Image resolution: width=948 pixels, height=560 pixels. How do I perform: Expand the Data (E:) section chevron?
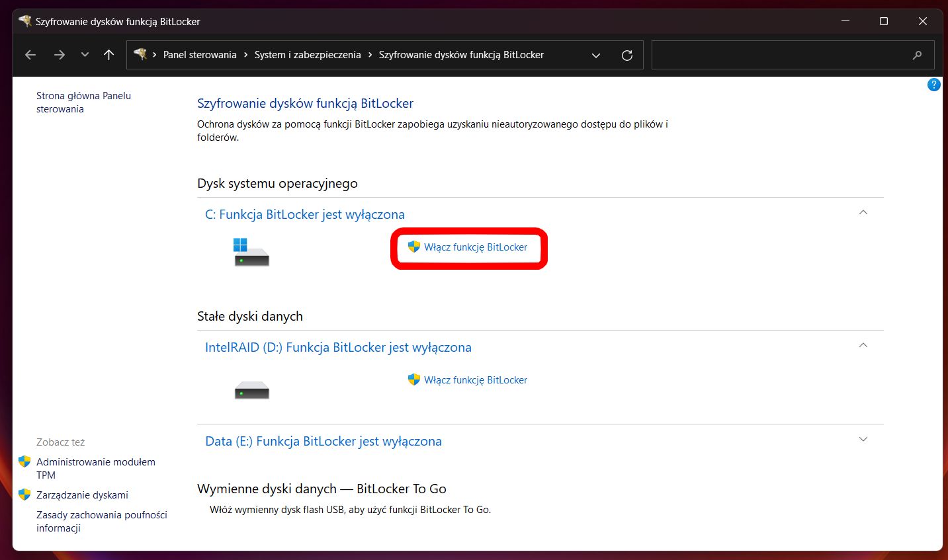pyautogui.click(x=863, y=439)
